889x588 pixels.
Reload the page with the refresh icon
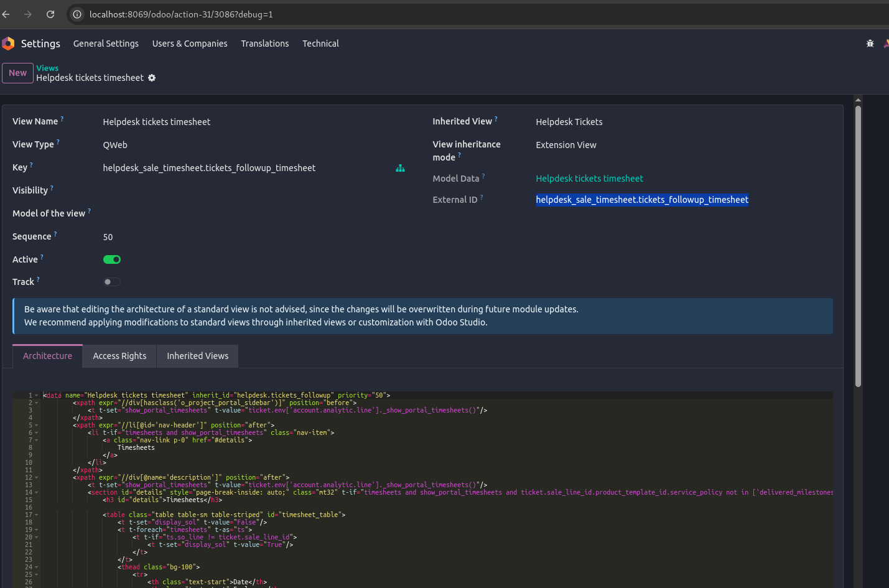(50, 14)
